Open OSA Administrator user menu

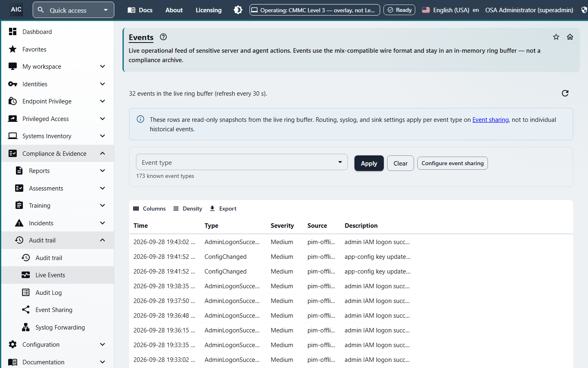pos(529,10)
